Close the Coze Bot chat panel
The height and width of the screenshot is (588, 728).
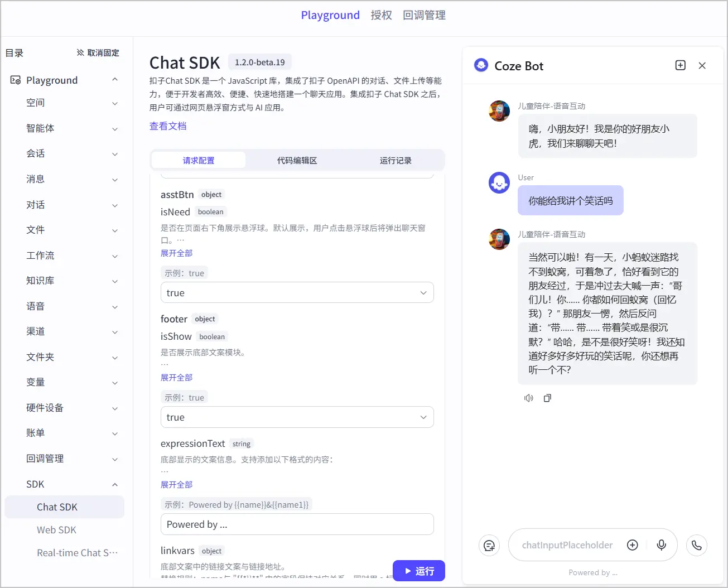[x=702, y=65]
